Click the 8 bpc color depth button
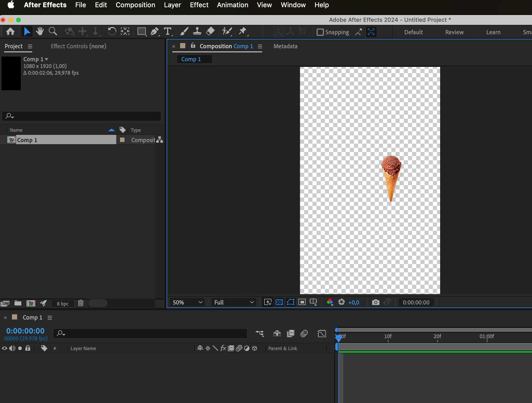The width and height of the screenshot is (532, 403). tap(63, 304)
